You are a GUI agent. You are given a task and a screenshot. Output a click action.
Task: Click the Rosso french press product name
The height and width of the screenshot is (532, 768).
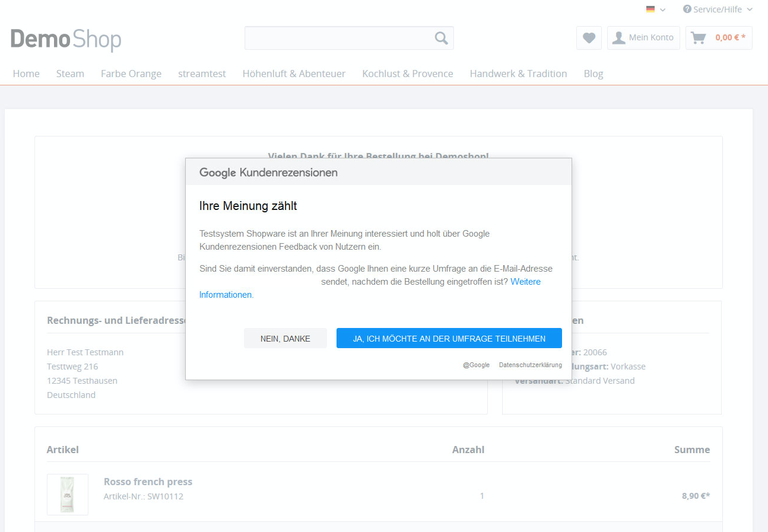pyautogui.click(x=148, y=482)
